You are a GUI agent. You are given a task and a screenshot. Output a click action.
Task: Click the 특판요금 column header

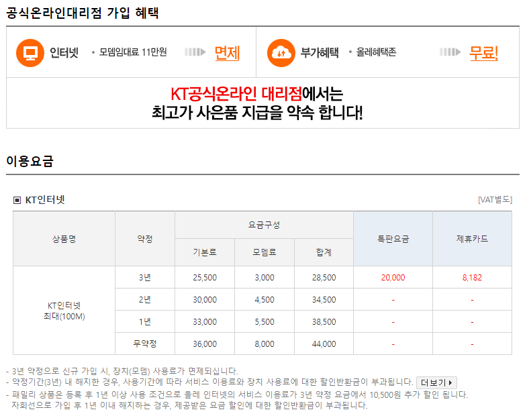coord(393,239)
